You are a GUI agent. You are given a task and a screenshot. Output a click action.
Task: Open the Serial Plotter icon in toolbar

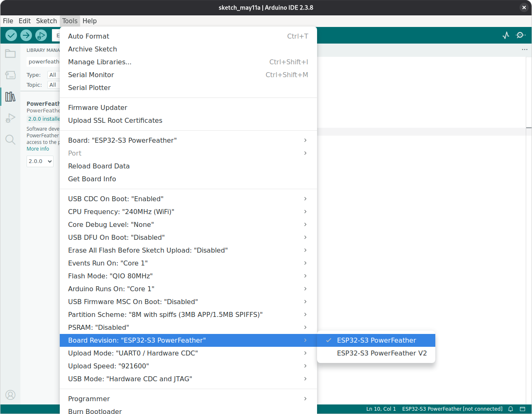[x=506, y=35]
